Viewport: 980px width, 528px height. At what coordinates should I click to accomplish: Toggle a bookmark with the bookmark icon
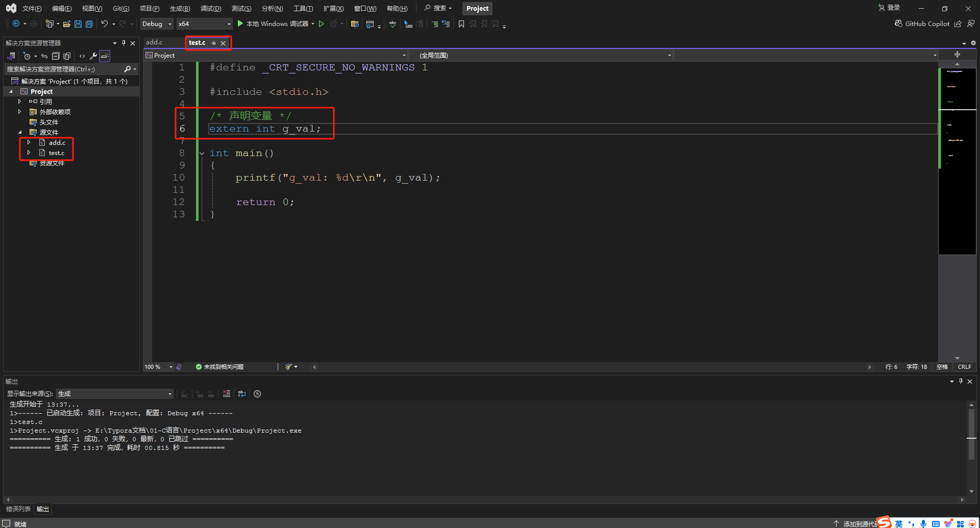461,23
